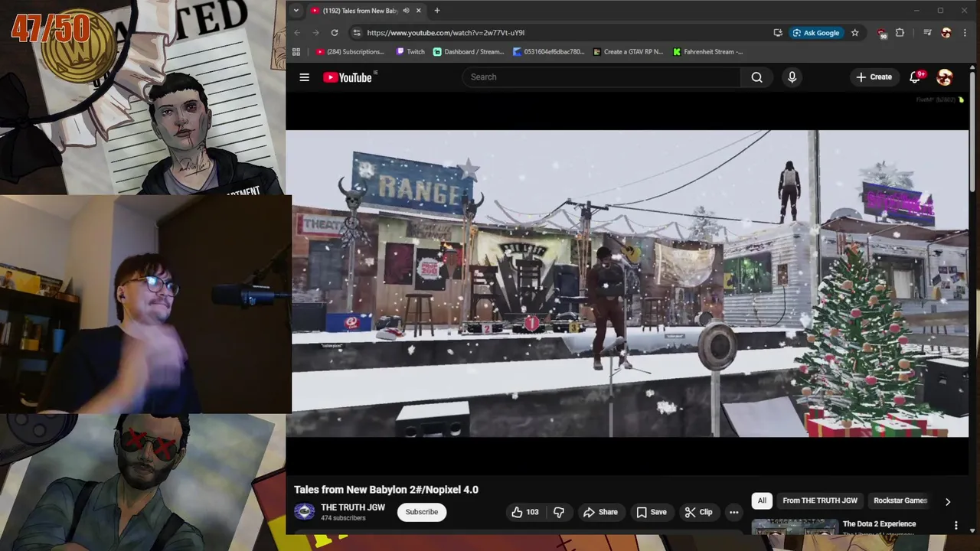Click the video player area
Image resolution: width=980 pixels, height=551 pixels.
coord(627,283)
